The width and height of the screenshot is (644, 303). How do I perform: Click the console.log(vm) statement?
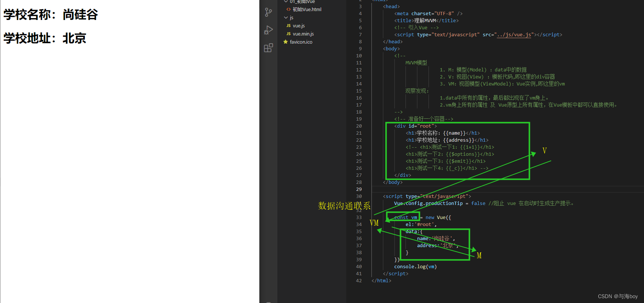(x=416, y=266)
